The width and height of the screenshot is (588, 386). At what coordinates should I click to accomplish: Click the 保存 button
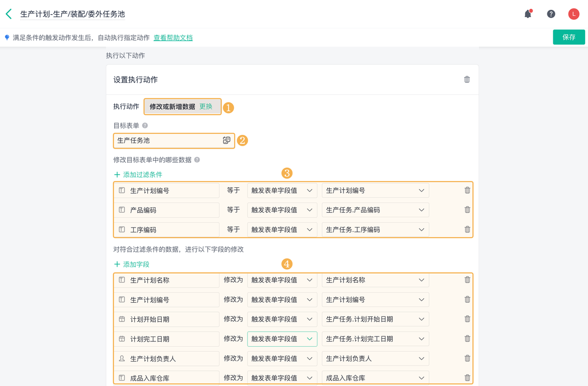tap(569, 37)
